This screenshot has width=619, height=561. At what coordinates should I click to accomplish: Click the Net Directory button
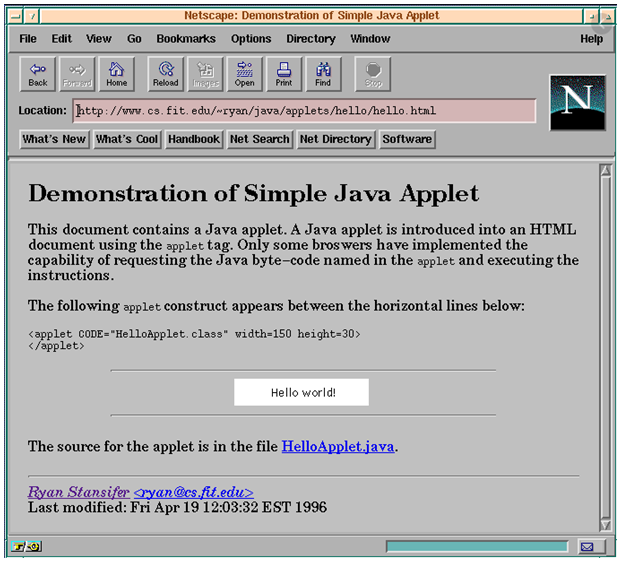click(336, 139)
